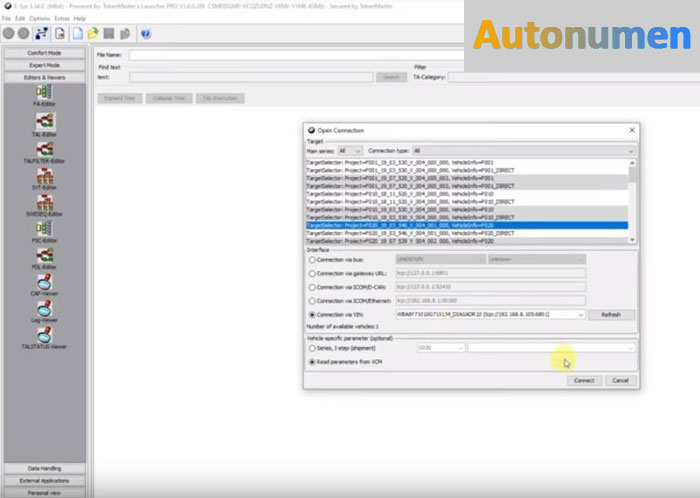Screen dimensions: 700x498
Task: Select Connection via gateway URL option
Action: tap(312, 274)
